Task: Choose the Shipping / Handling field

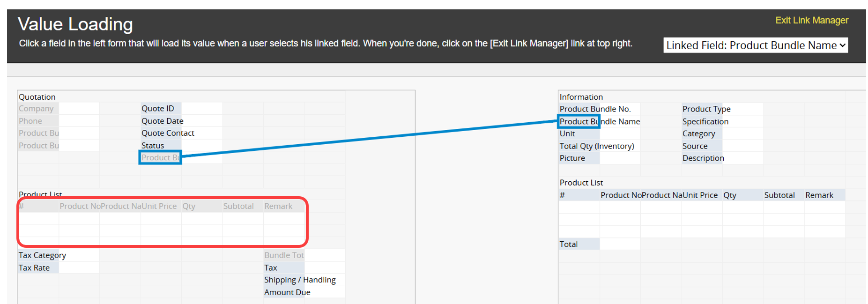Action: pos(300,280)
